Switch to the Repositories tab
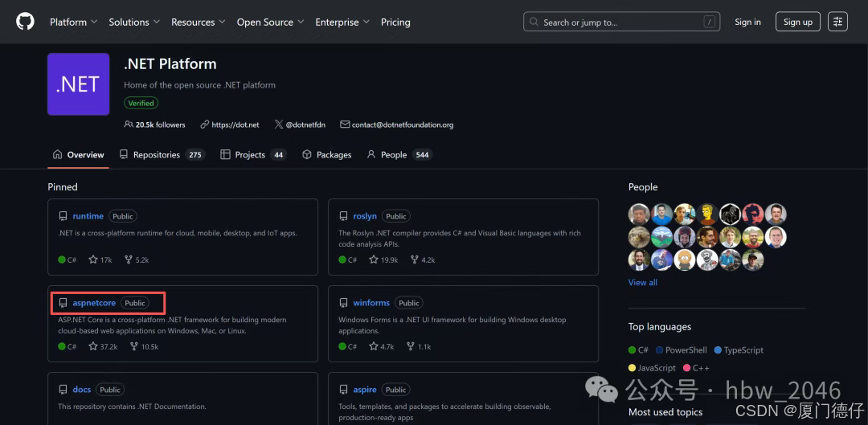868x425 pixels. (x=162, y=155)
